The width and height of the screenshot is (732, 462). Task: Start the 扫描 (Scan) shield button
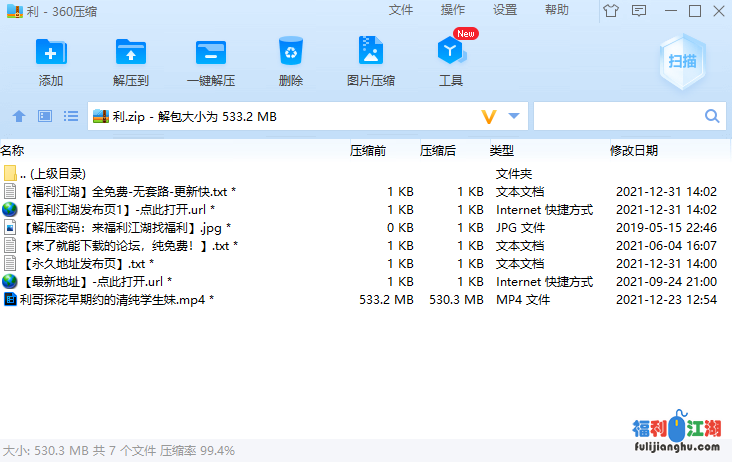click(683, 61)
